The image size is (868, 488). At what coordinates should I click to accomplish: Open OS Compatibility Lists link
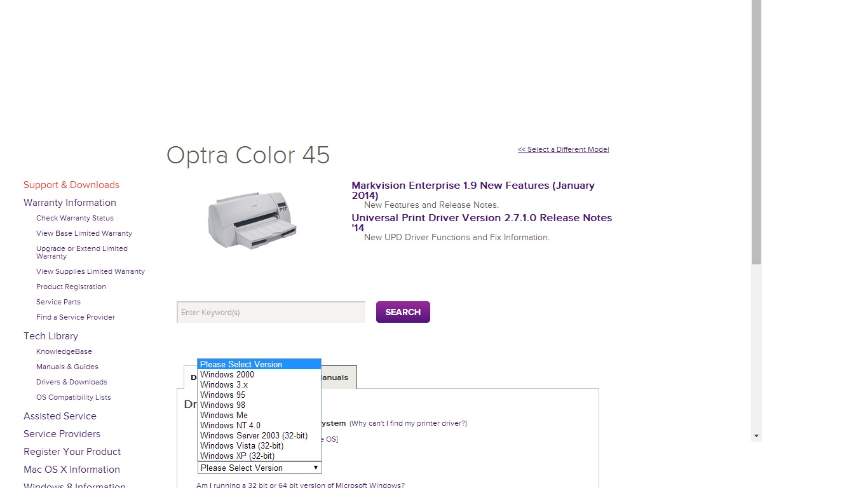click(74, 397)
